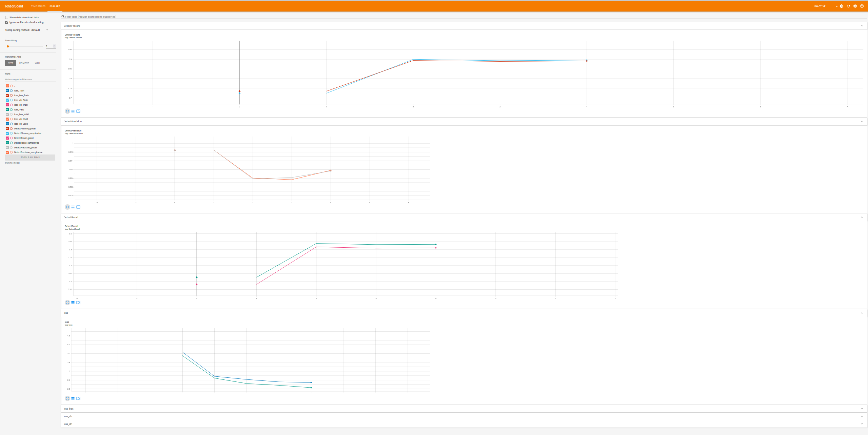Image resolution: width=868 pixels, height=435 pixels.
Task: Fit domain to data on loss chart
Action: [x=78, y=398]
